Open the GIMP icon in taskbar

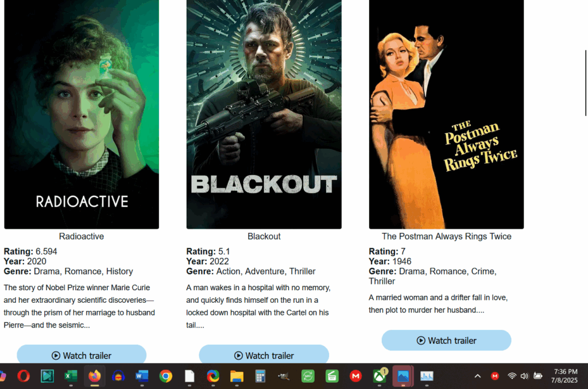coord(284,375)
